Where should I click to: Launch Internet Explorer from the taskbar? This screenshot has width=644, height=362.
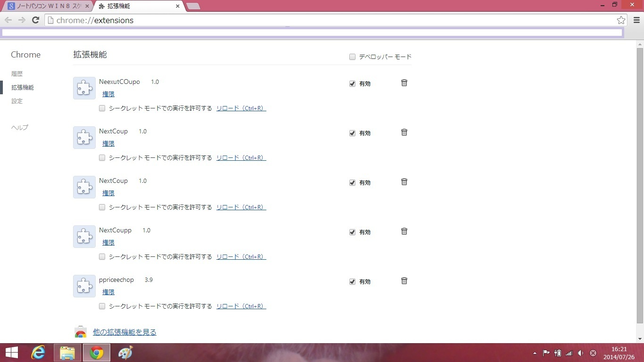pos(38,353)
